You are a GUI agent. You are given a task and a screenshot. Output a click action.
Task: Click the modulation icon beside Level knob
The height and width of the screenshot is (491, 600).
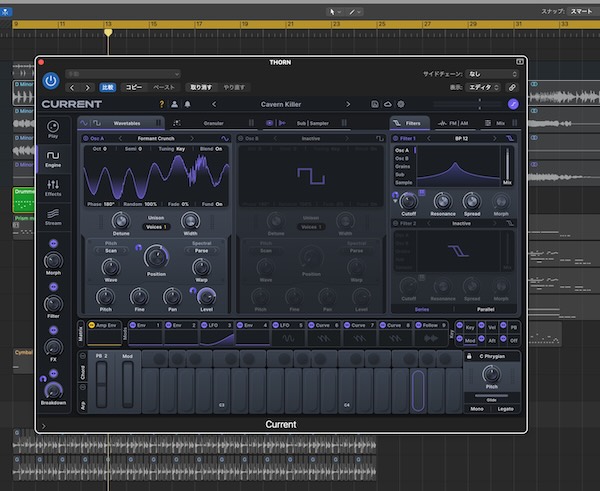pyautogui.click(x=193, y=291)
